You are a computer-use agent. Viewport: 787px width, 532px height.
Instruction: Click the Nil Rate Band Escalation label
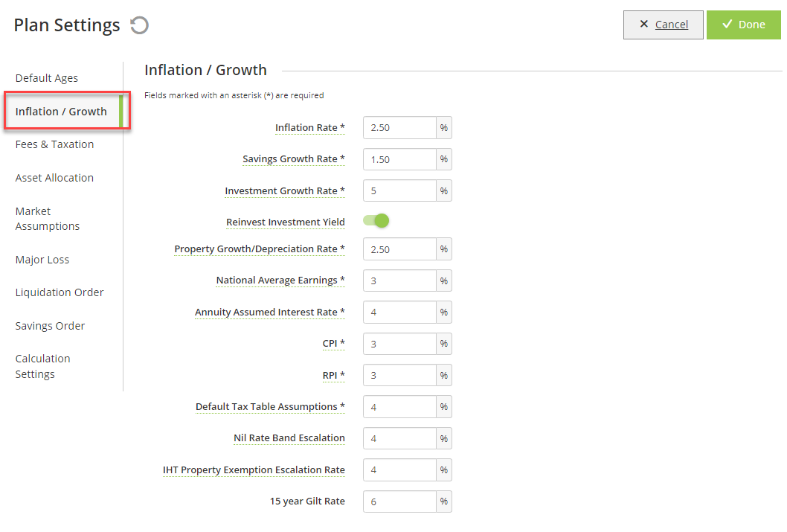289,438
